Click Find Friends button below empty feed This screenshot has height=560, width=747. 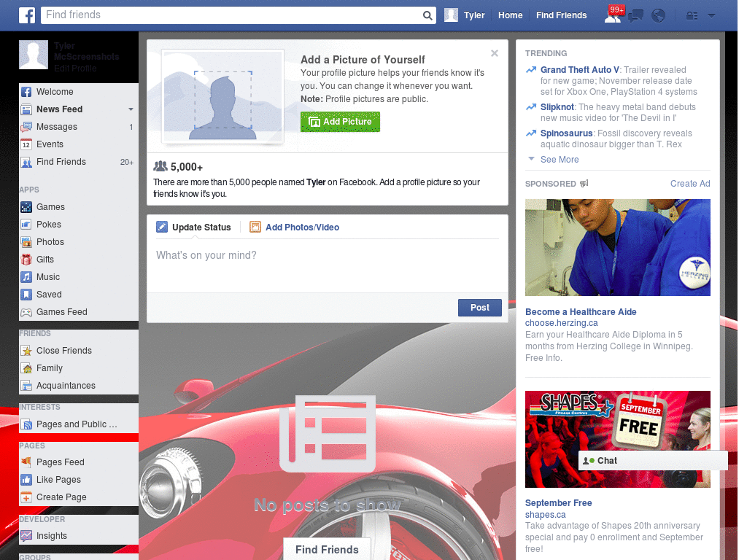[x=327, y=550]
